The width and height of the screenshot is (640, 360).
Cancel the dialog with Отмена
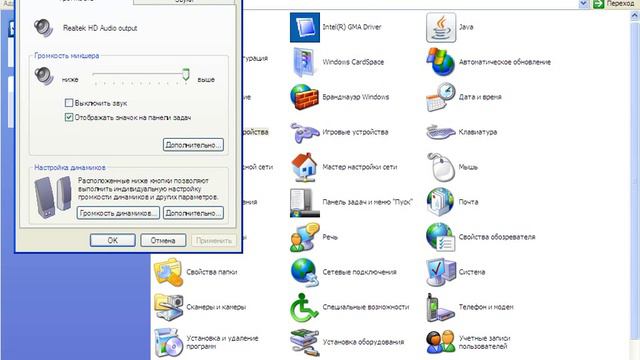pyautogui.click(x=163, y=240)
